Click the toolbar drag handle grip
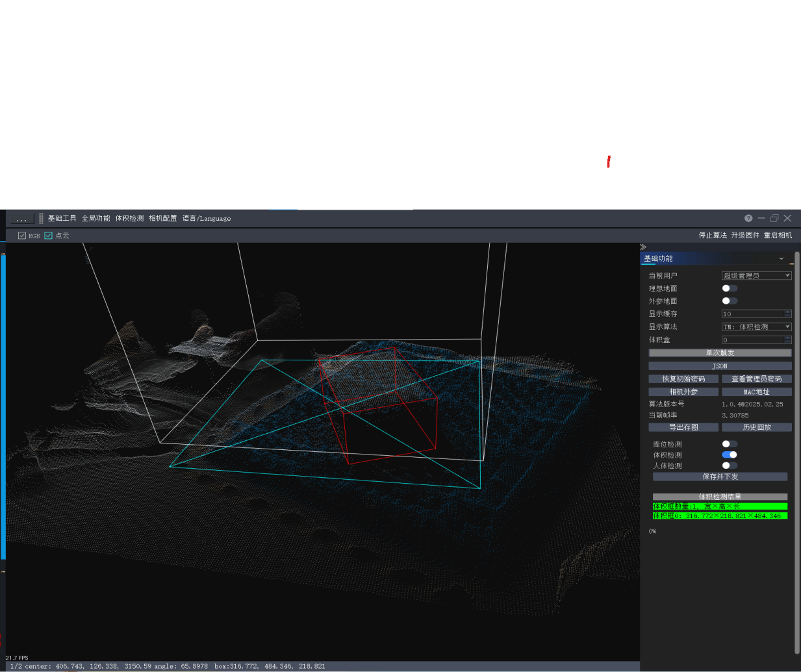This screenshot has width=801, height=672. coord(41,218)
